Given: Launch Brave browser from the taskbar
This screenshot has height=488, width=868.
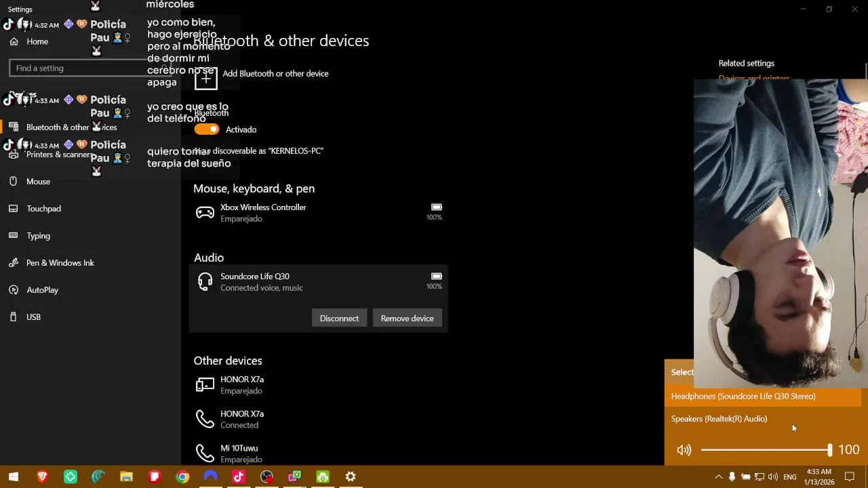Looking at the screenshot, I should pyautogui.click(x=42, y=476).
